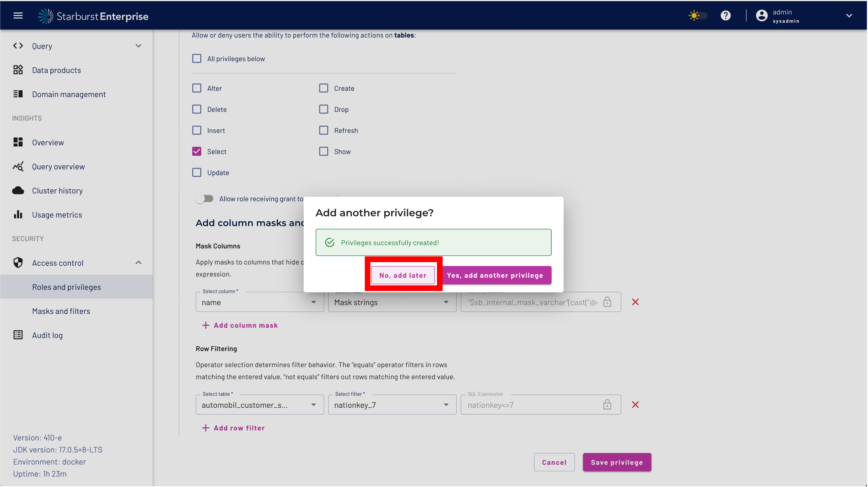The image size is (868, 487).
Task: Click the Data products sidebar icon
Action: (18, 70)
